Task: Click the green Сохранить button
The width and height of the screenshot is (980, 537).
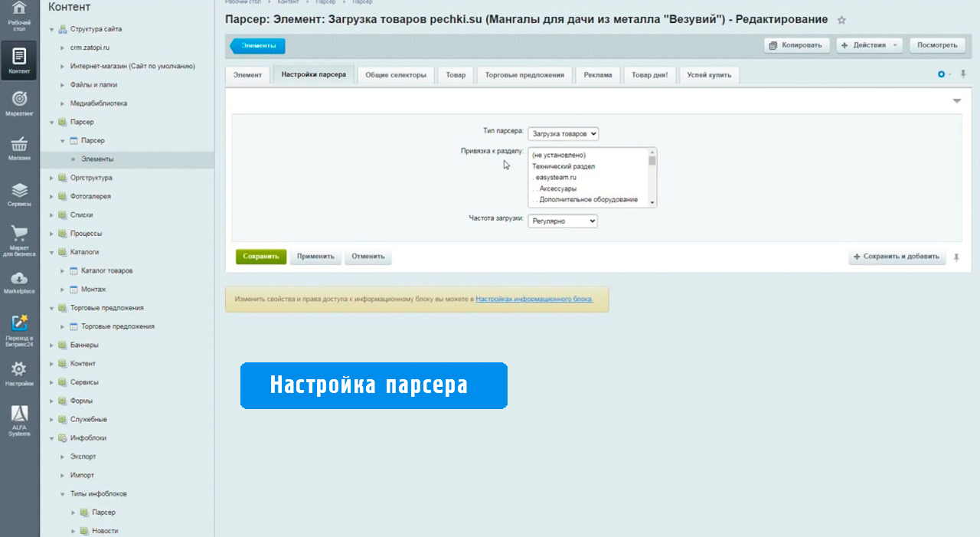Action: click(x=261, y=257)
